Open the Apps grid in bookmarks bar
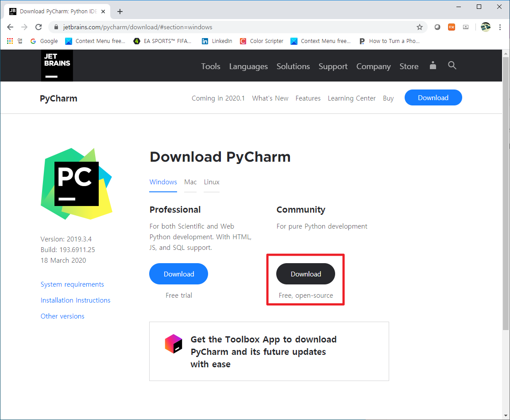Image resolution: width=510 pixels, height=420 pixels. coord(10,41)
